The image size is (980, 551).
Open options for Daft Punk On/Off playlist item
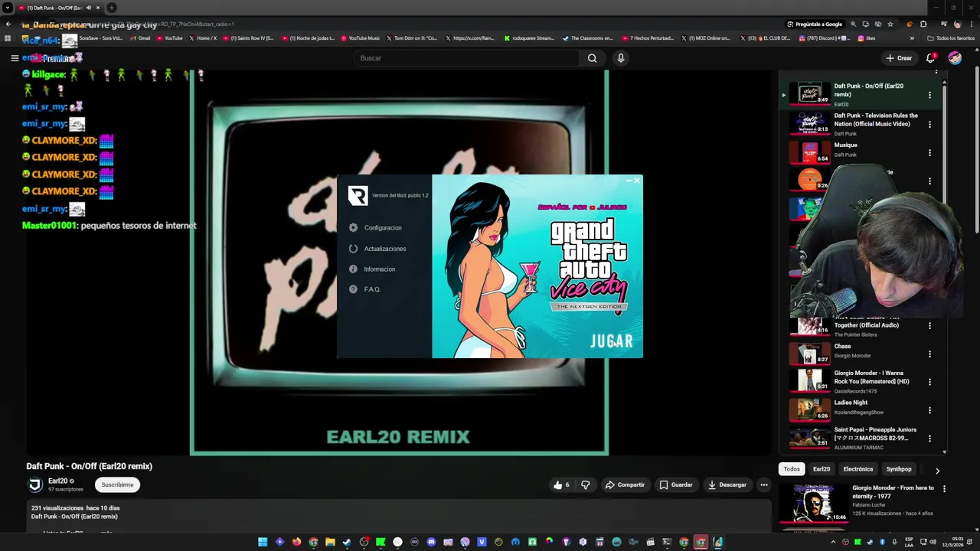tap(929, 95)
